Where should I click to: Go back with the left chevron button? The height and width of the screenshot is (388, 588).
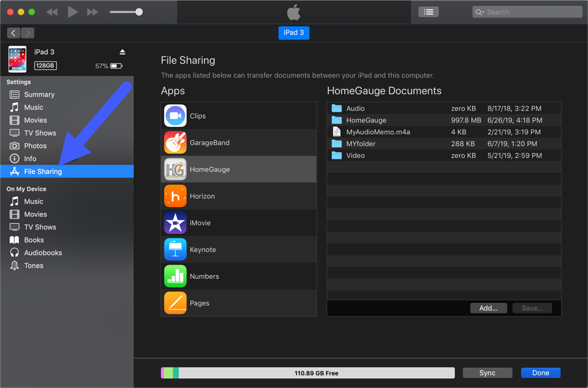pyautogui.click(x=13, y=33)
